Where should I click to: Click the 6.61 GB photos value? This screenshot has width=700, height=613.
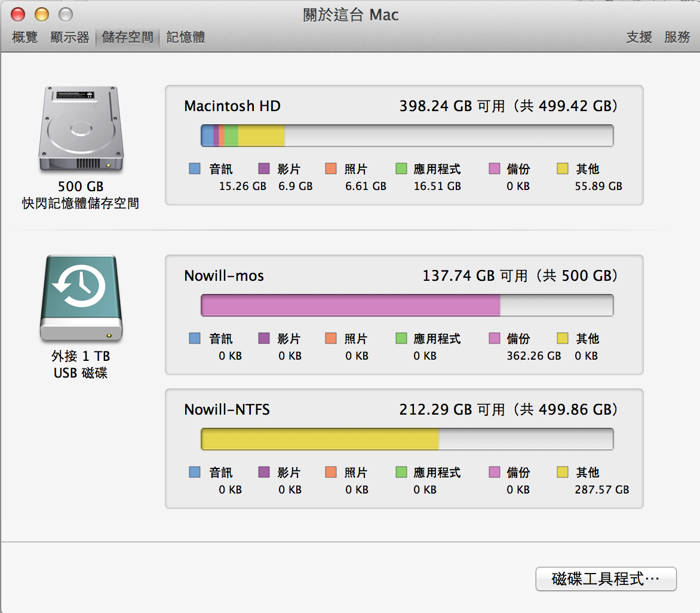click(366, 186)
